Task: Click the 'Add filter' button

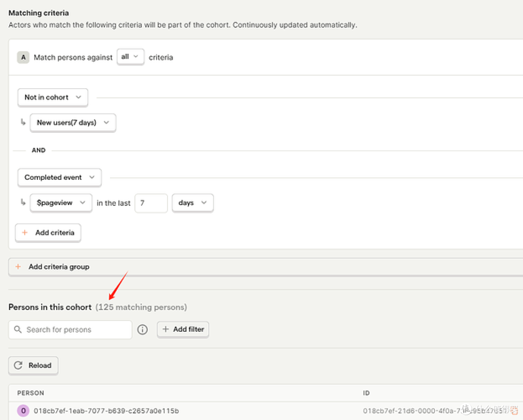Action: [x=183, y=329]
